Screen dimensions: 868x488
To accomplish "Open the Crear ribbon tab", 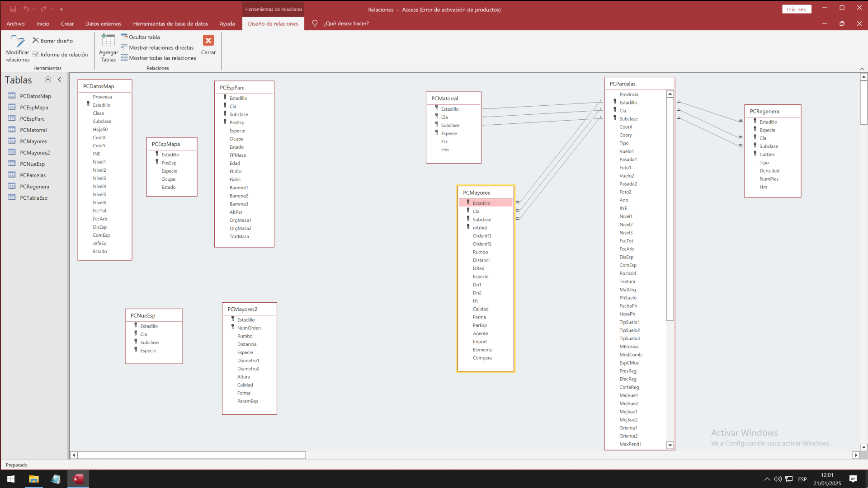I will pos(67,23).
